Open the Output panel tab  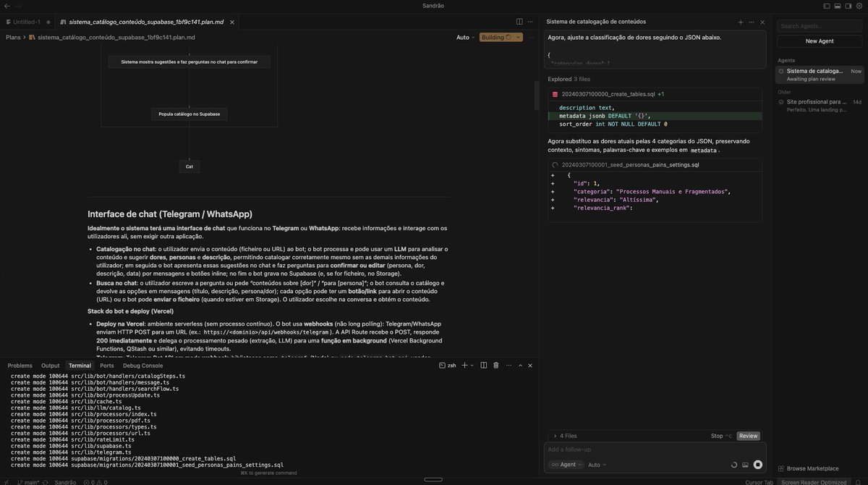51,366
